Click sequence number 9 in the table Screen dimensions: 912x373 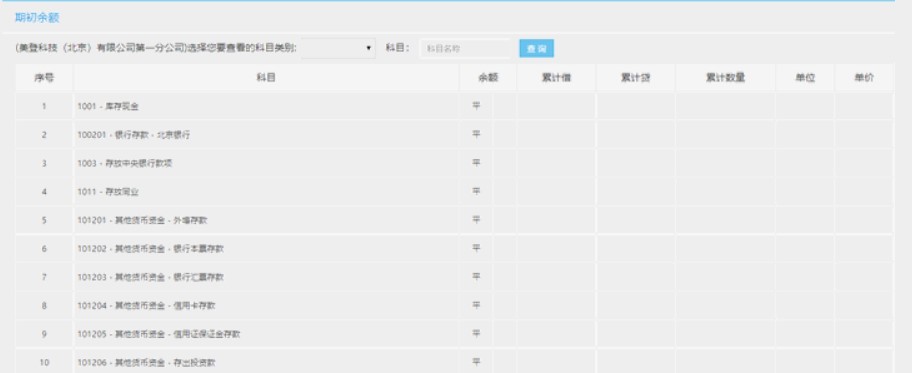coord(44,335)
